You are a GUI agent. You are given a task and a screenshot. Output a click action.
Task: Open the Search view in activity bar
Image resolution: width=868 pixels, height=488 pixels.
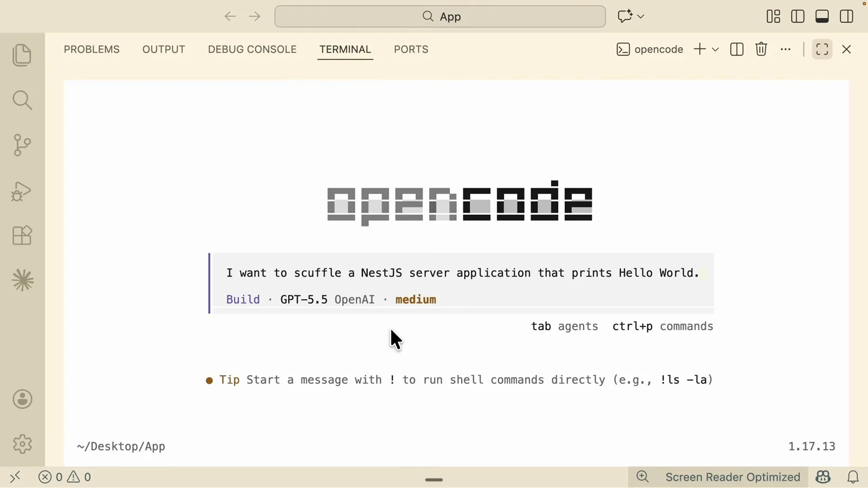pyautogui.click(x=22, y=100)
